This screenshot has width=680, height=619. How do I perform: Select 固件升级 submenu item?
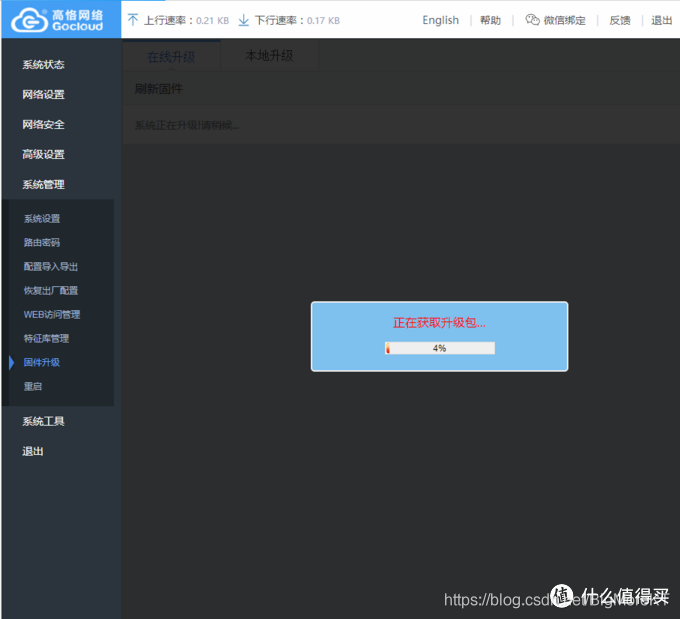tap(42, 362)
